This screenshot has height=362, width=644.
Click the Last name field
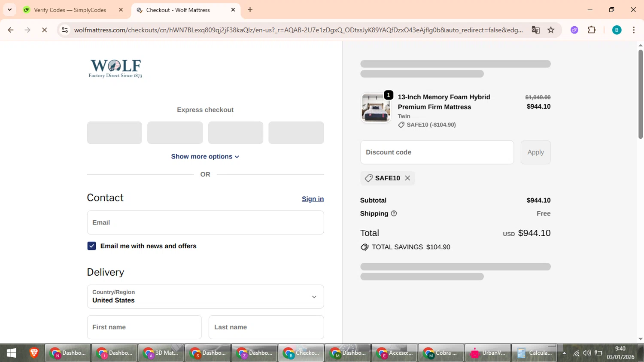point(266,327)
